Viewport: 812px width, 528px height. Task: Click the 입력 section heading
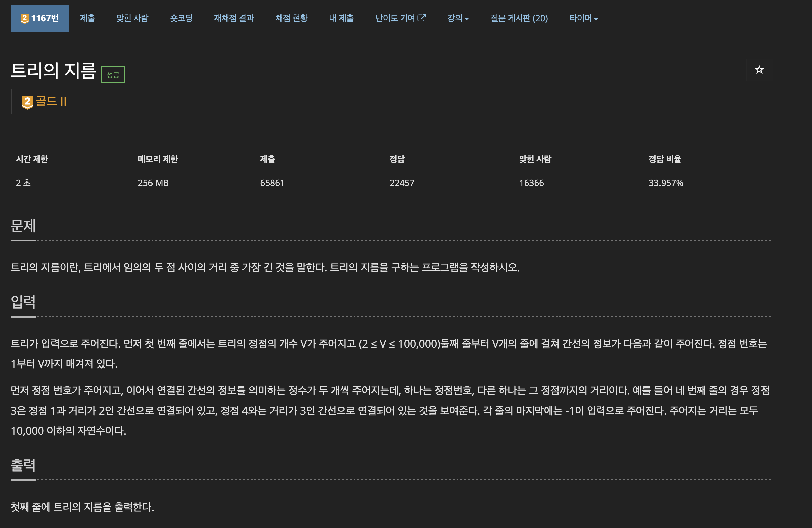click(x=23, y=302)
